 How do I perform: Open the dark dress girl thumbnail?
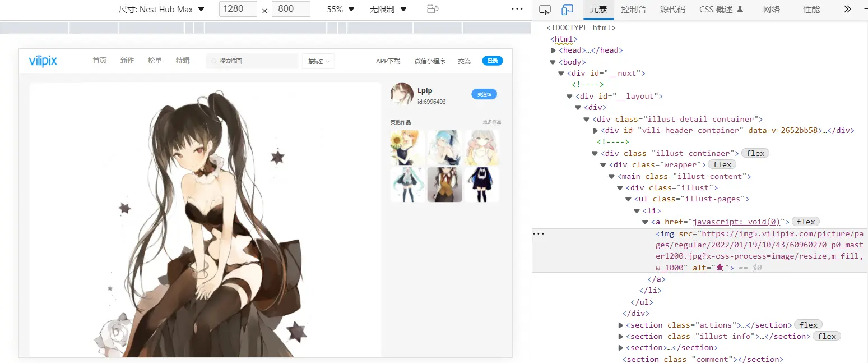[482, 185]
